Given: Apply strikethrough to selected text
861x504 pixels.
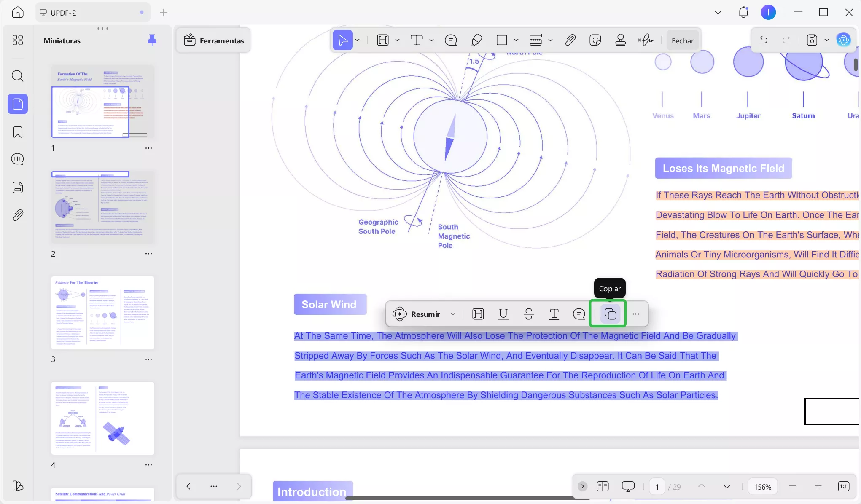Looking at the screenshot, I should click(528, 314).
